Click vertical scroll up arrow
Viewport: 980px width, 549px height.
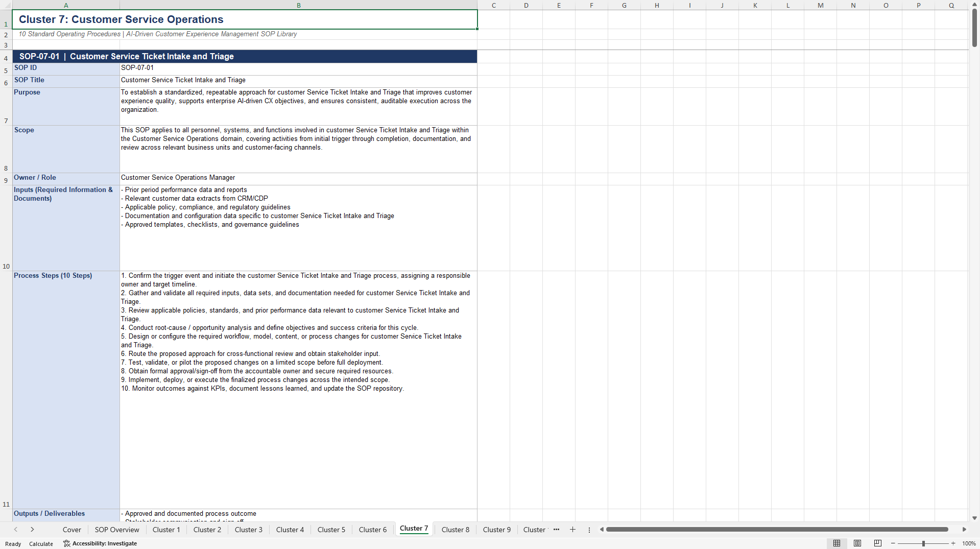(974, 5)
